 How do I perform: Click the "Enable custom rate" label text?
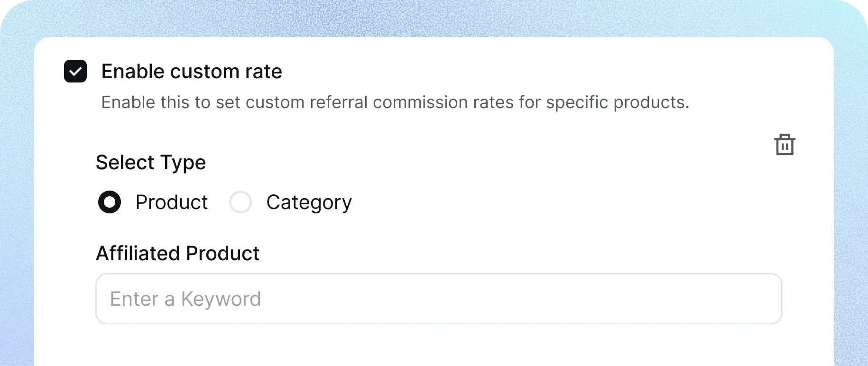192,72
